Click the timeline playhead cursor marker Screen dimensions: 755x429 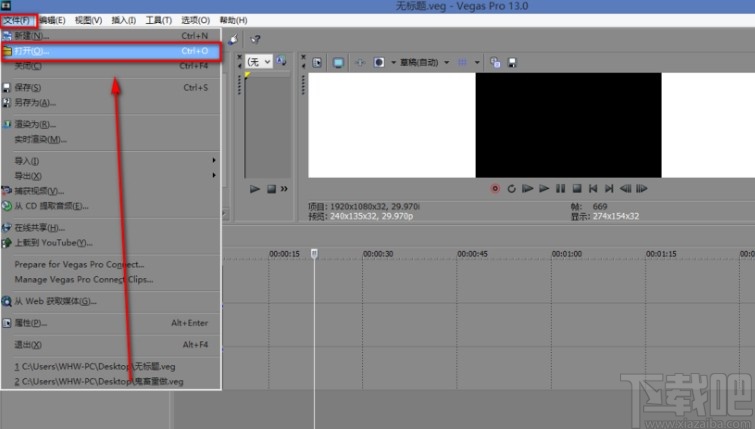(314, 253)
